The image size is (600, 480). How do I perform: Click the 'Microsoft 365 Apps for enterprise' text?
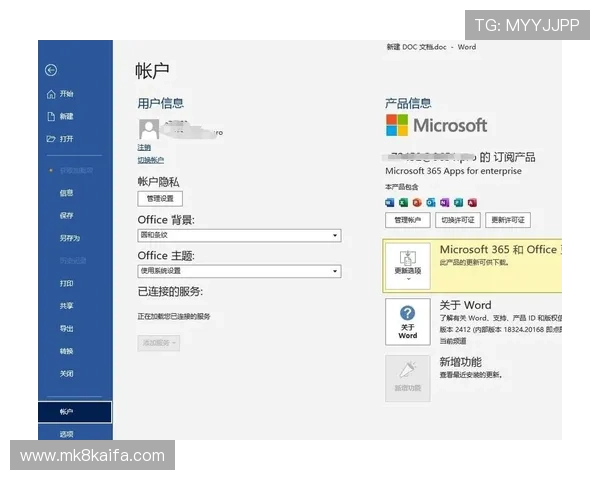pyautogui.click(x=453, y=171)
